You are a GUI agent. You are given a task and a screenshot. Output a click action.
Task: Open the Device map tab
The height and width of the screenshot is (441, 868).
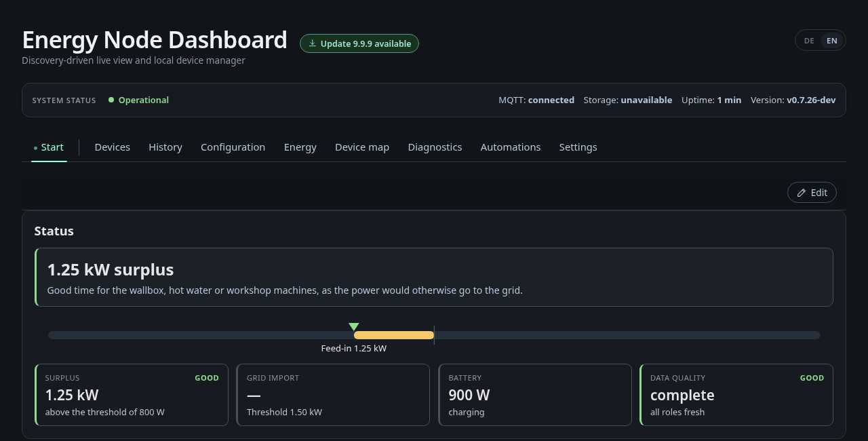point(362,147)
